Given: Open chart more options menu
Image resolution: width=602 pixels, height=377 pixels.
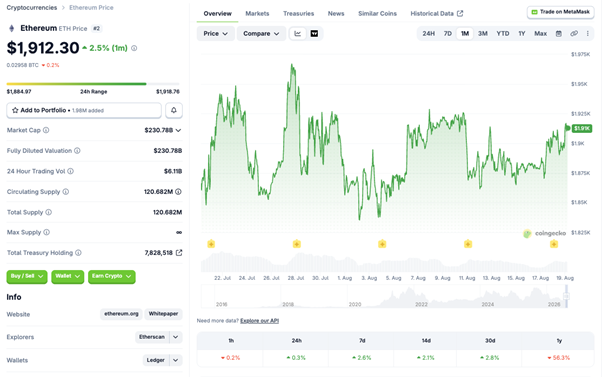Looking at the screenshot, I should (587, 34).
